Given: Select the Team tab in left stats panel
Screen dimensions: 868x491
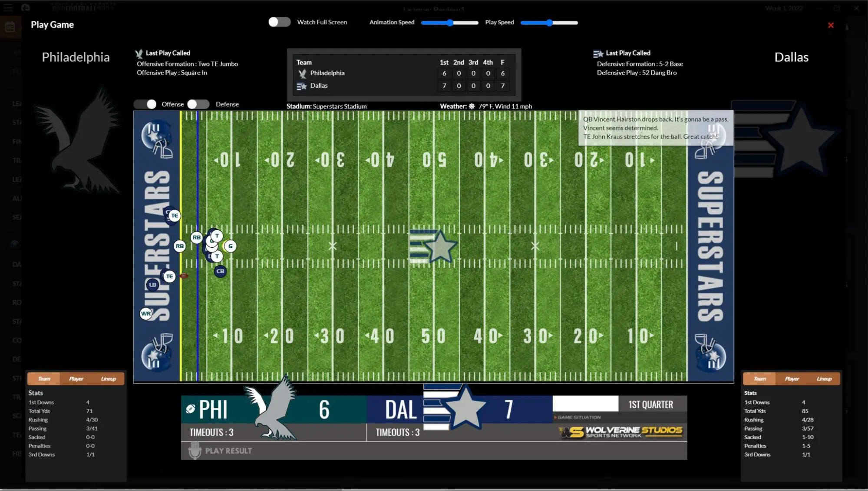Looking at the screenshot, I should 43,378.
